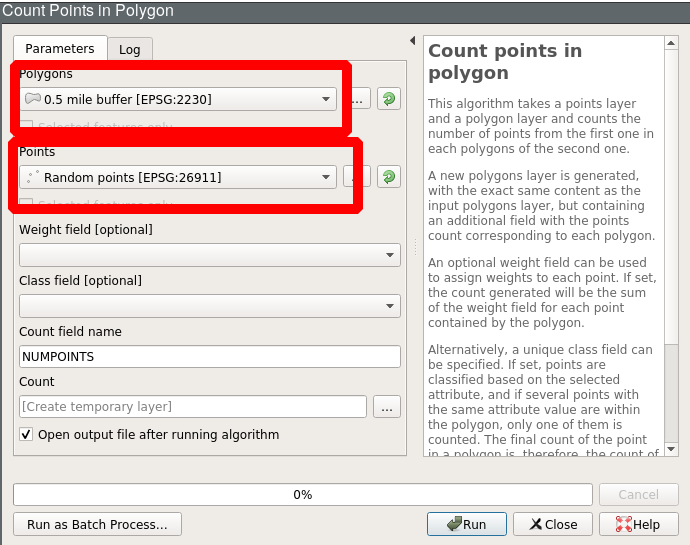Viewport: 690px width, 545px height.
Task: Toggle Selected features only under Points
Action: [27, 205]
